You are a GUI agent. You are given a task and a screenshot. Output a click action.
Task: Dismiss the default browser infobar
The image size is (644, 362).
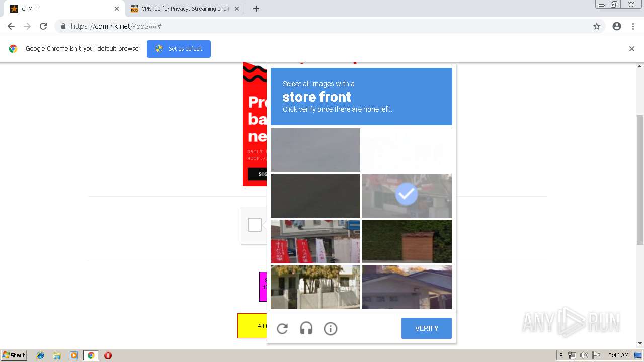632,49
